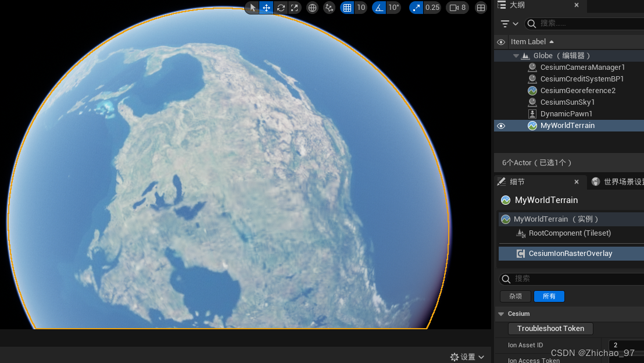This screenshot has height=363, width=644.
Task: Activate the Move (translate) tool
Action: coord(266,8)
